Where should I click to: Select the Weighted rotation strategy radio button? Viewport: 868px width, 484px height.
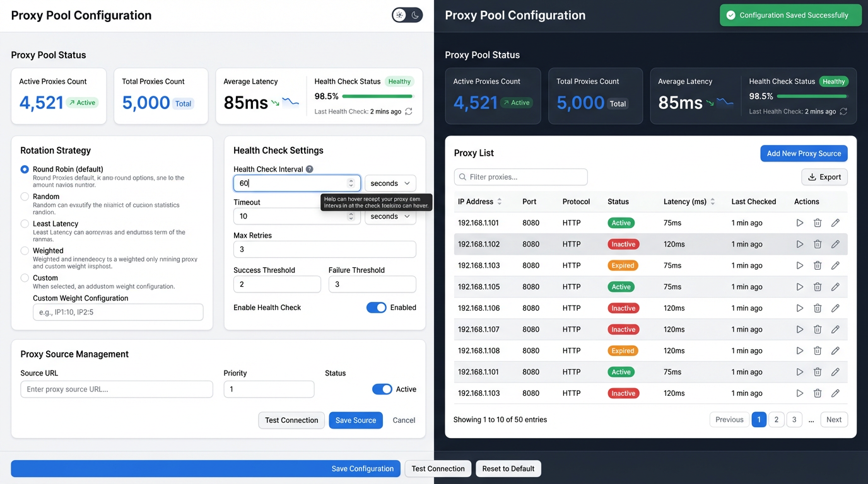pyautogui.click(x=25, y=251)
